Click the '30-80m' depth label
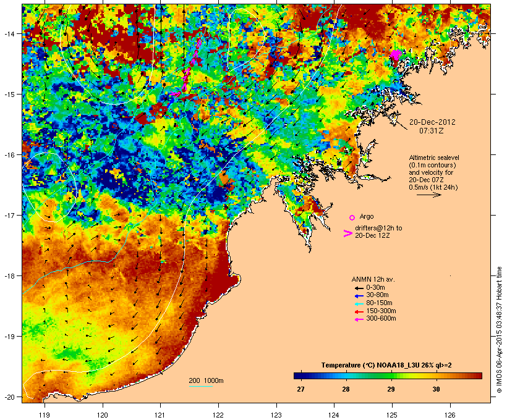The width and height of the screenshot is (507, 420). (x=377, y=295)
